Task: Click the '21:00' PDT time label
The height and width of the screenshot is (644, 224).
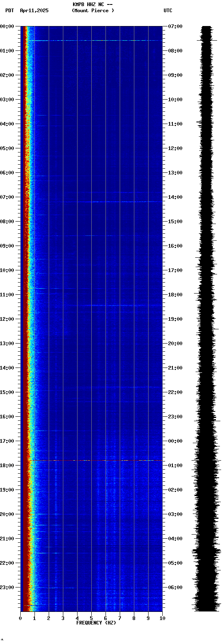Action: point(7,539)
